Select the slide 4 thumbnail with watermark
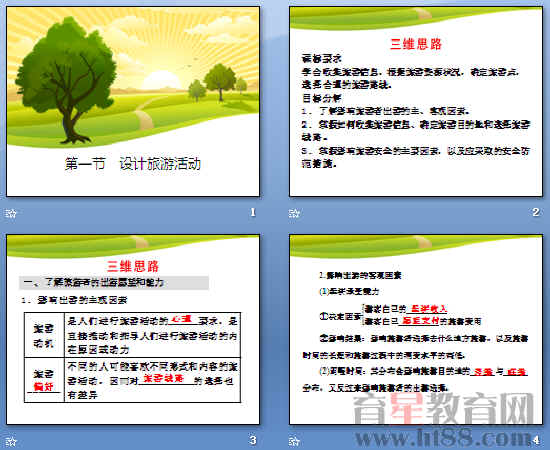The image size is (550, 450). point(416,330)
